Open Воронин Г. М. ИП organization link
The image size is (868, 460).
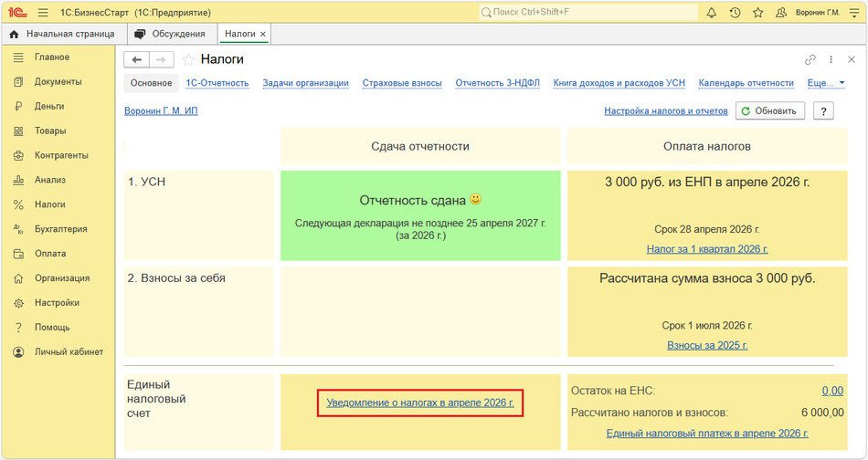point(161,110)
